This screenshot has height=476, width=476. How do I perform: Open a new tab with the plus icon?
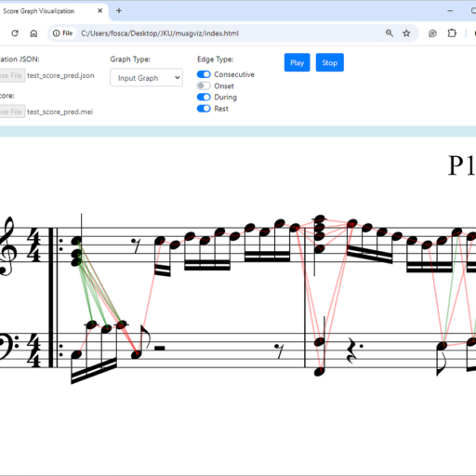pos(119,11)
